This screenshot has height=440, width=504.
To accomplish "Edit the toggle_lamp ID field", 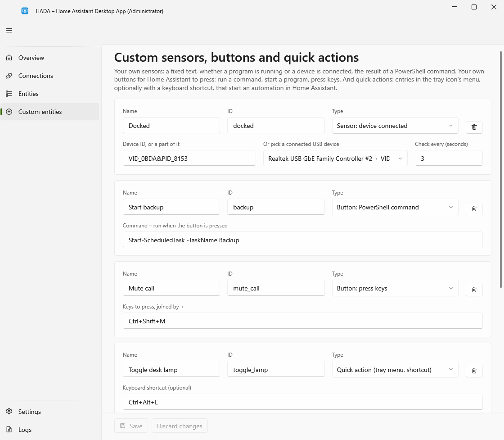I will 276,370.
